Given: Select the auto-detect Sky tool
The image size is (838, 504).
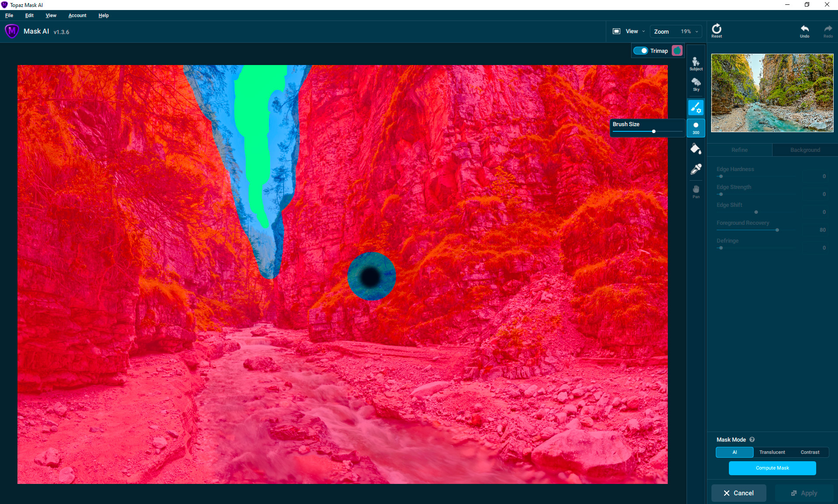Looking at the screenshot, I should (696, 84).
